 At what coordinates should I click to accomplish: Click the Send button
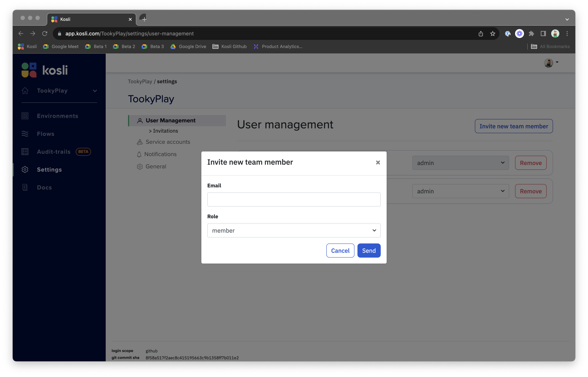[369, 251]
